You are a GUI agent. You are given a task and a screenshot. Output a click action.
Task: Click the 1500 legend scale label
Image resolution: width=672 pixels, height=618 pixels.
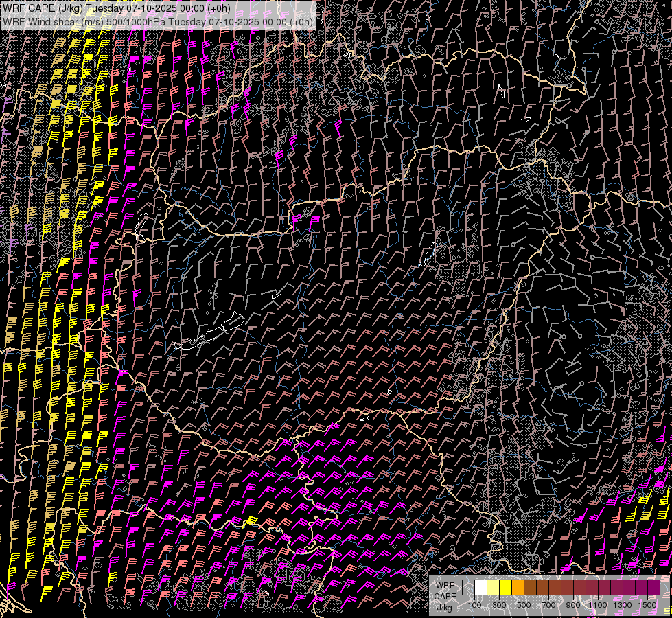[647, 605]
